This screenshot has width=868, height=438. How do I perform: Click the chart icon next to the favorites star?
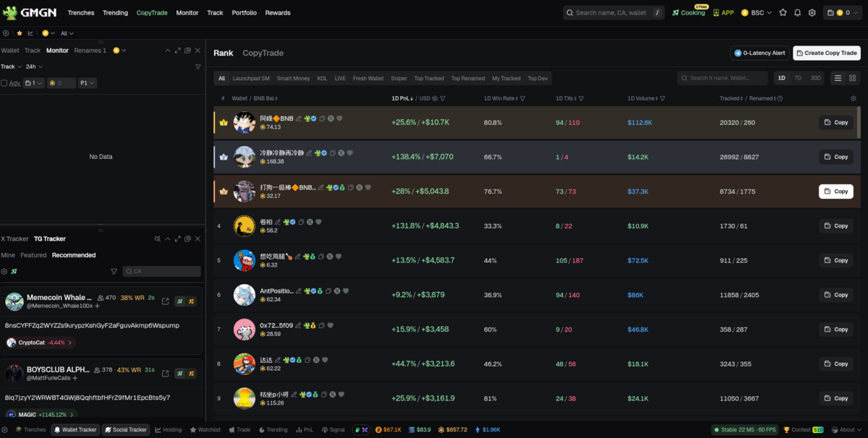(30, 33)
